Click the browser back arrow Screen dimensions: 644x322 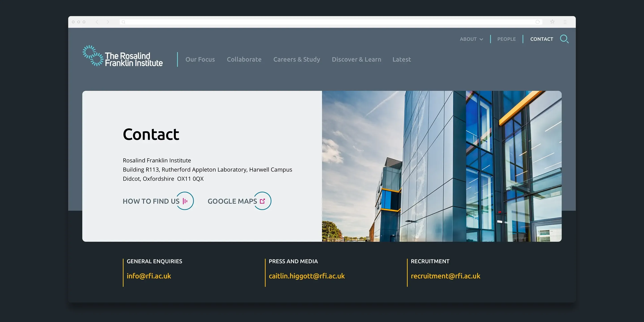pyautogui.click(x=97, y=22)
